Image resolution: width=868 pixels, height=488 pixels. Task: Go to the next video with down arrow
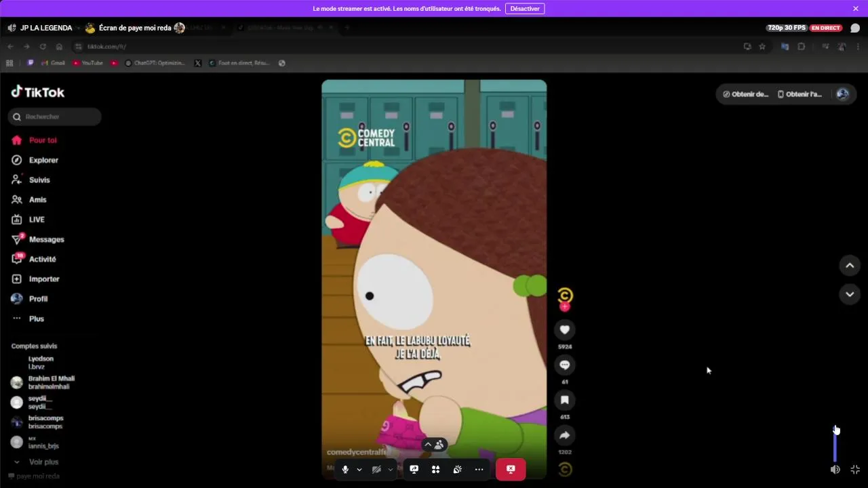(850, 294)
